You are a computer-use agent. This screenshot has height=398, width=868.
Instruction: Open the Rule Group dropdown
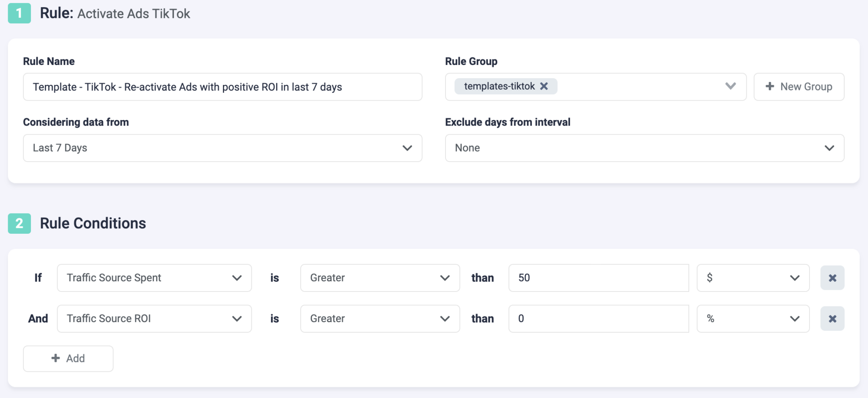tap(730, 86)
